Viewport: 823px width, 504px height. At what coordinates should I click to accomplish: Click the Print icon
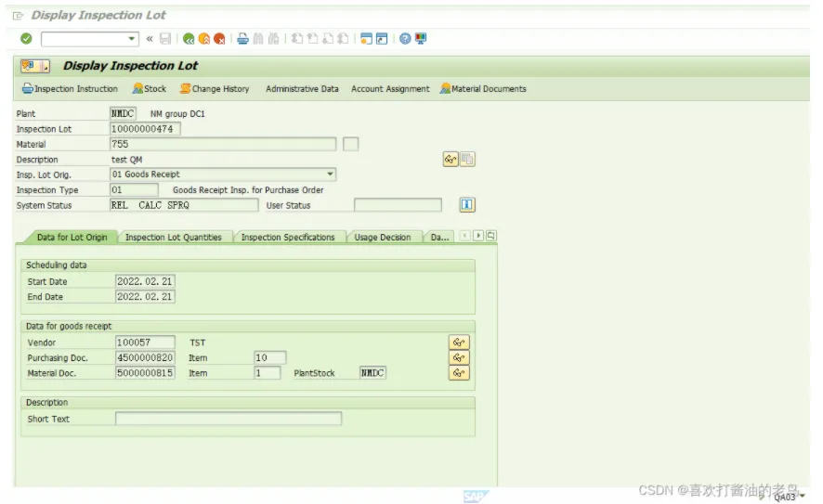242,38
